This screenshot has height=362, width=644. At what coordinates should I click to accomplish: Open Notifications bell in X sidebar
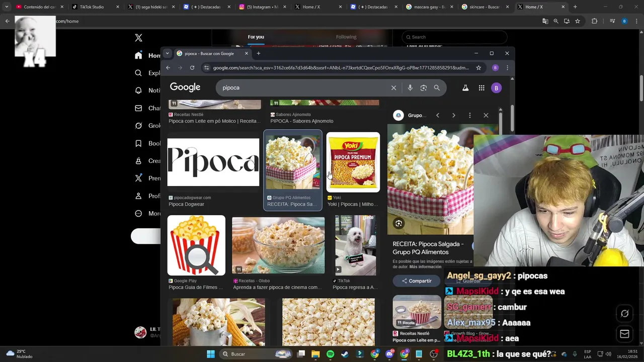pos(138,90)
